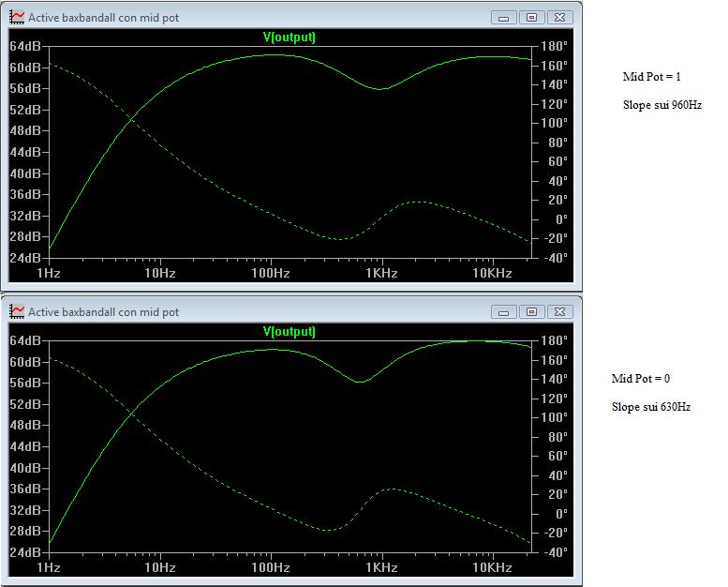Click the LTspice icon in bottom window title bar
728x587 pixels.
(x=17, y=311)
